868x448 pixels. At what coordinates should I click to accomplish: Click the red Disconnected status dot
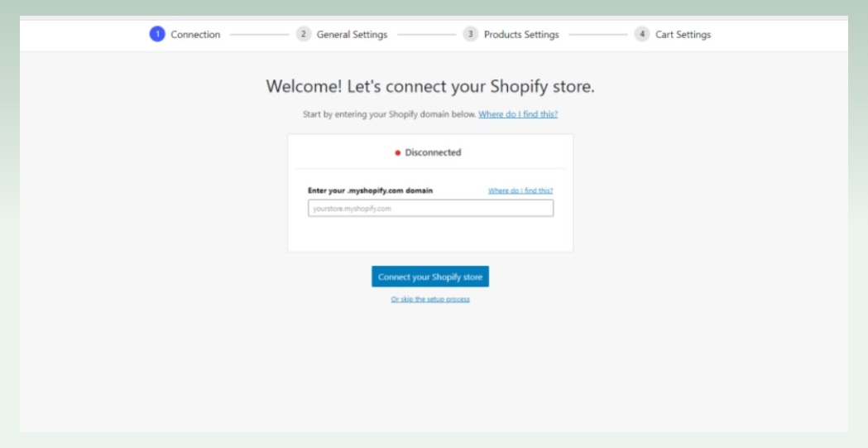pyautogui.click(x=397, y=153)
